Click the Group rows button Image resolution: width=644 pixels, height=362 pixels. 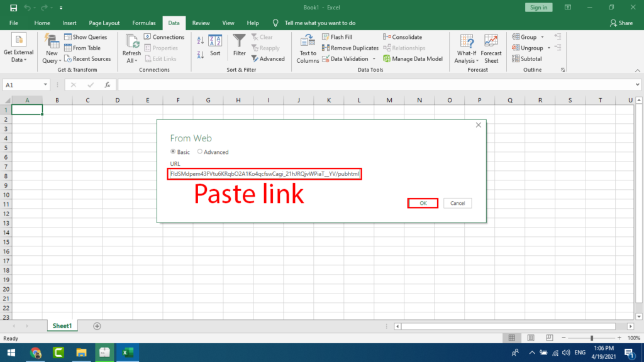[x=525, y=37]
